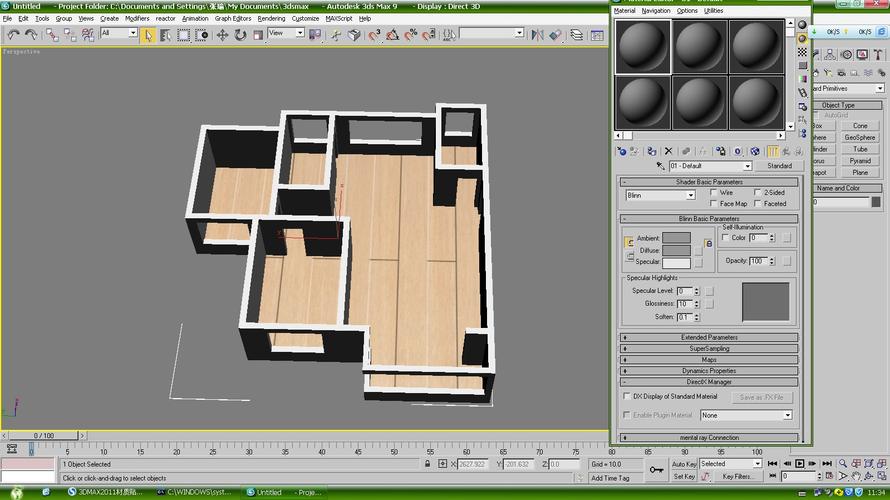
Task: Click Delete material X icon
Action: point(669,151)
